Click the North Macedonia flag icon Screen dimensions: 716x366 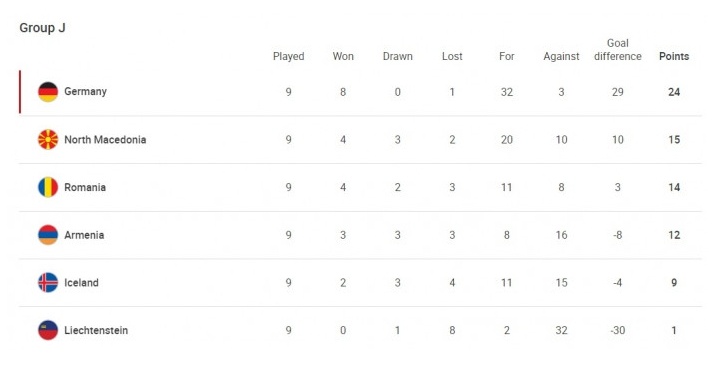(x=48, y=140)
